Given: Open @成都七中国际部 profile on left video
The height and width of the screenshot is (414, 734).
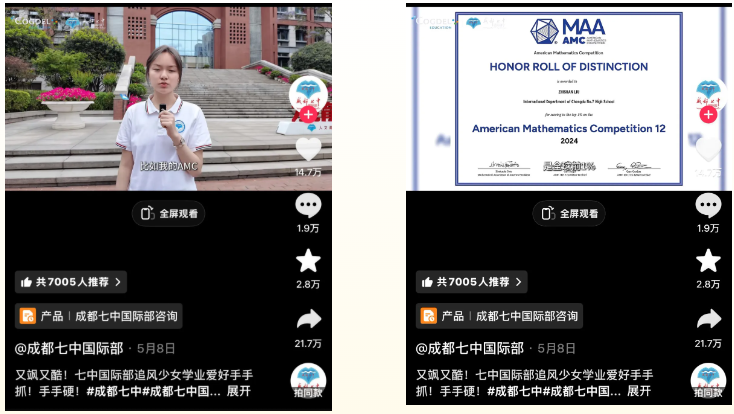Looking at the screenshot, I should tap(69, 348).
